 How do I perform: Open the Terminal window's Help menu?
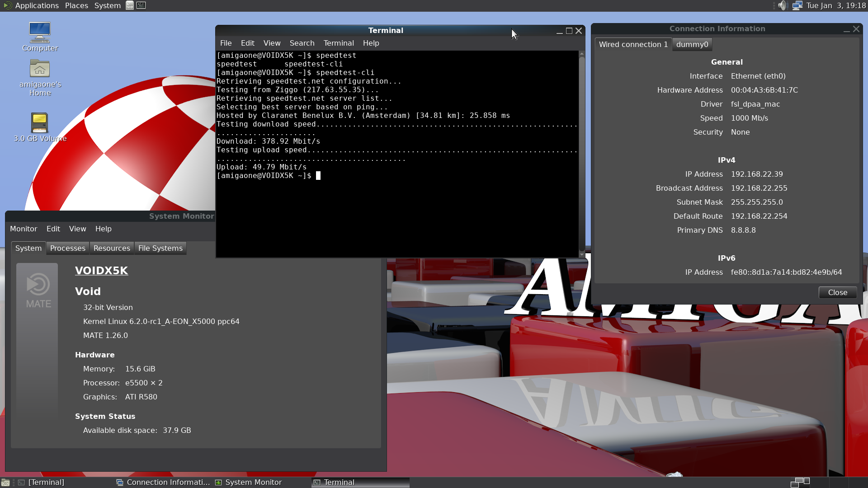[x=371, y=43]
